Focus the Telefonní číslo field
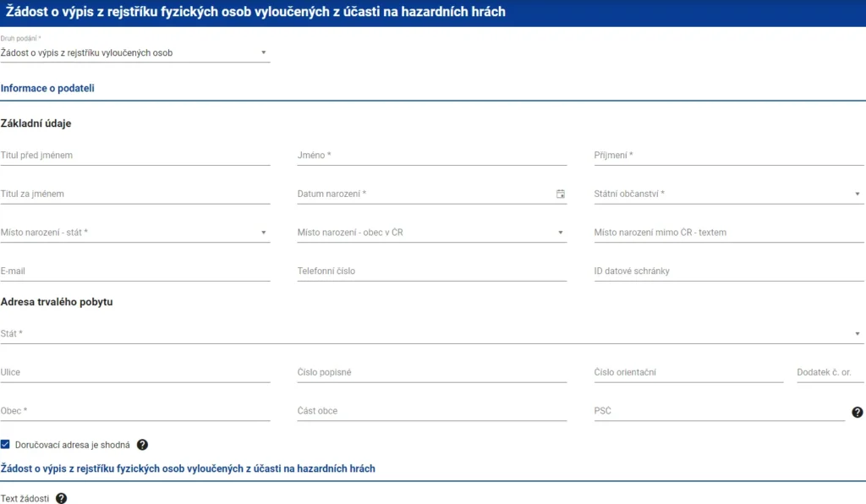Viewport: 866px width, 504px height. pyautogui.click(x=431, y=271)
